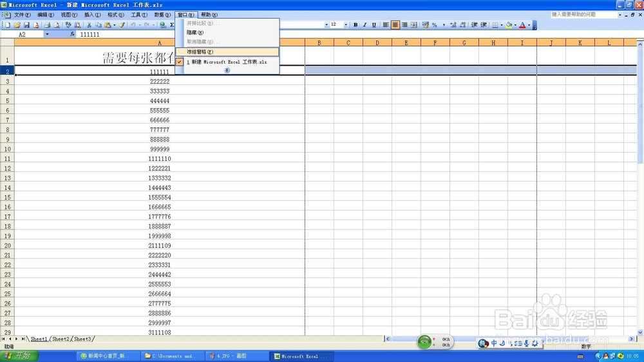Image resolution: width=644 pixels, height=362 pixels.
Task: Expand the Paste options arrow
Action: point(114,25)
